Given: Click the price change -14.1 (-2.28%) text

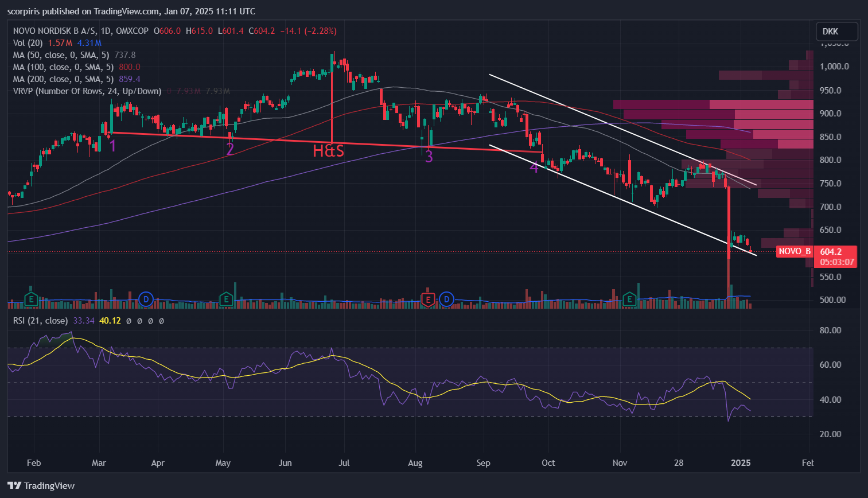Looking at the screenshot, I should tap(308, 31).
